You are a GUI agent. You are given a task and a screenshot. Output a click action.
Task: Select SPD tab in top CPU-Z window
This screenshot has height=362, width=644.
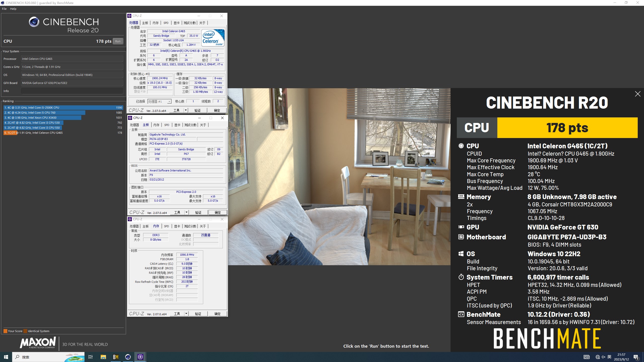click(x=166, y=23)
